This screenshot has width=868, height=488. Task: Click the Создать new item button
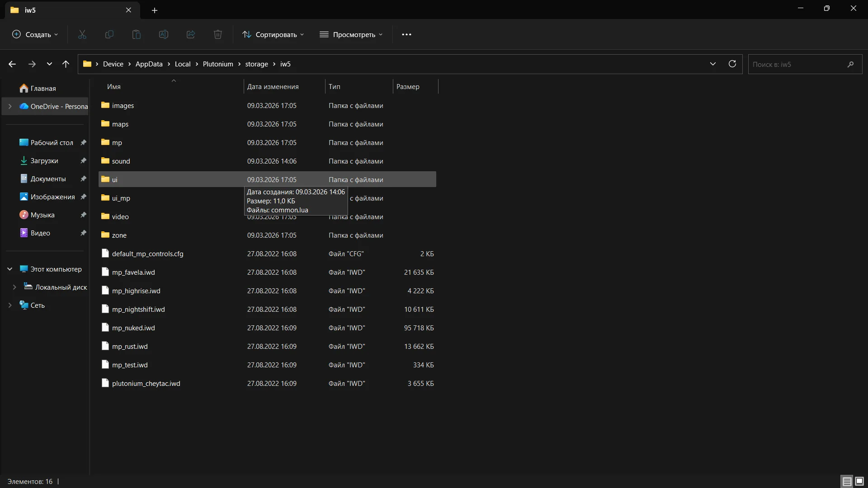point(35,34)
